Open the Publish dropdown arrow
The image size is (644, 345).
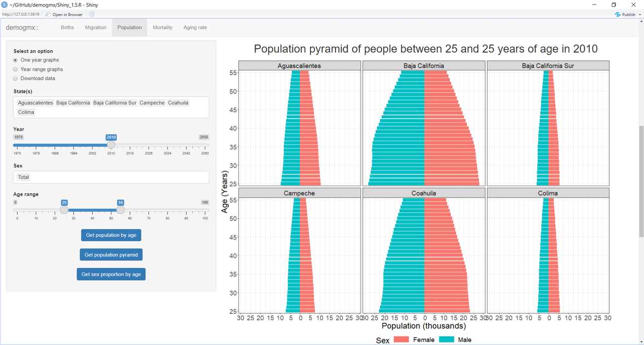click(640, 15)
